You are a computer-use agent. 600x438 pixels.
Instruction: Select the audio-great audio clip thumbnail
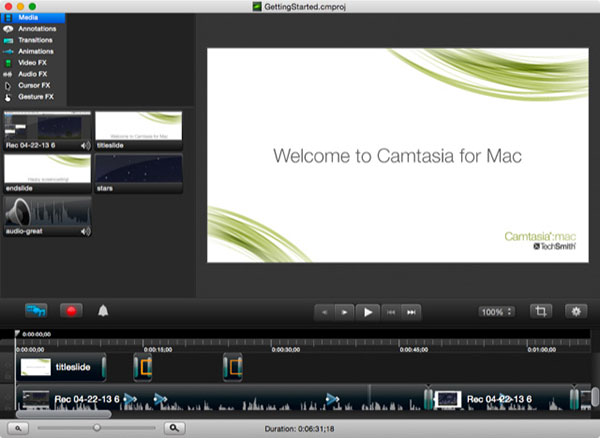click(x=47, y=216)
